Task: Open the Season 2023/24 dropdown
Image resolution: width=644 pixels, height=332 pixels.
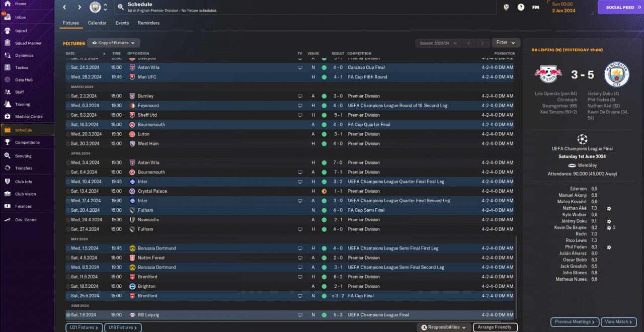Action: click(x=438, y=43)
